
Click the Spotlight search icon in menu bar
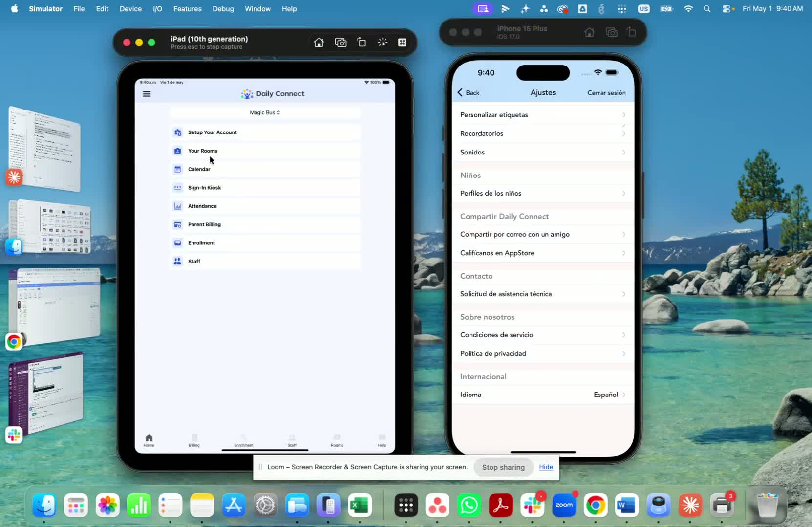tap(707, 9)
